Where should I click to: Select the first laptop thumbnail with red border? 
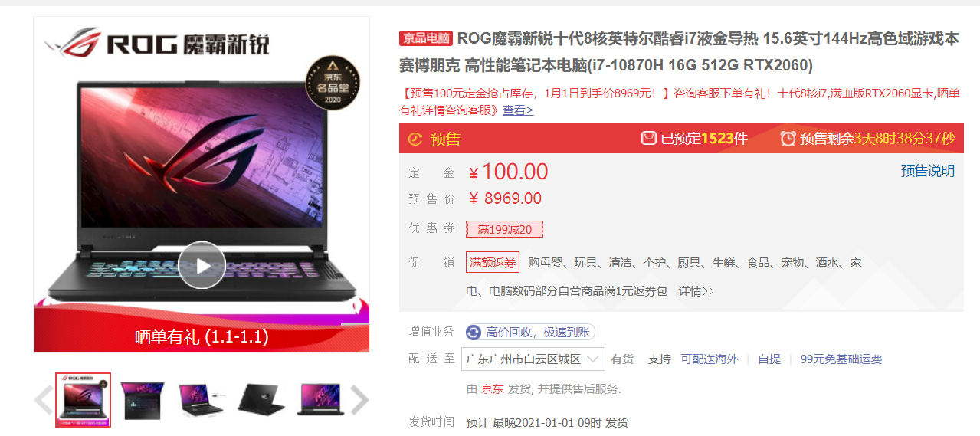tap(84, 400)
